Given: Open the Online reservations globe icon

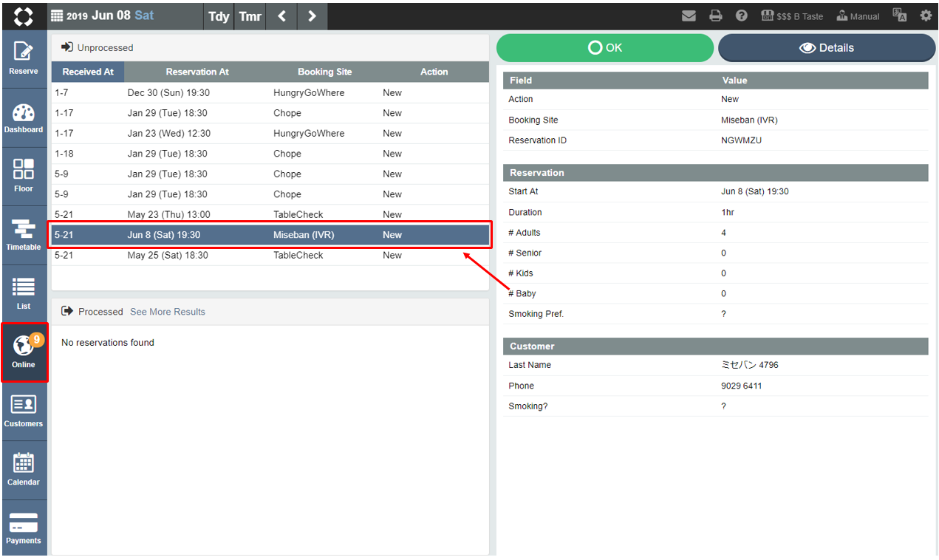Looking at the screenshot, I should click(24, 352).
